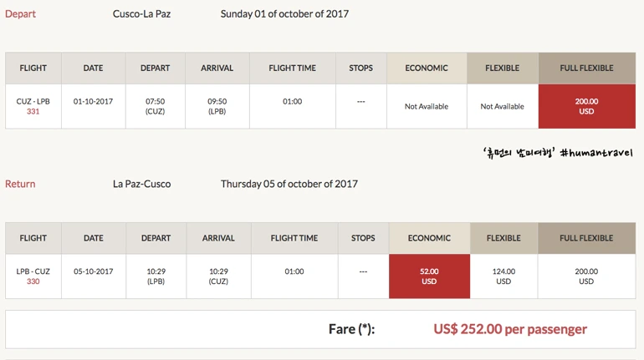
Task: Select the 52.00 USD Economic return fare
Action: [x=429, y=276]
